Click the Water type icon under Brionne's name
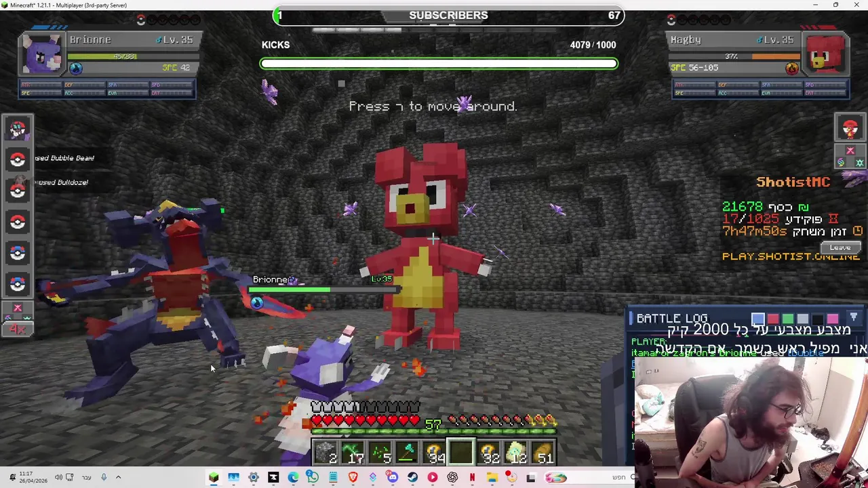The image size is (868, 488). click(75, 68)
